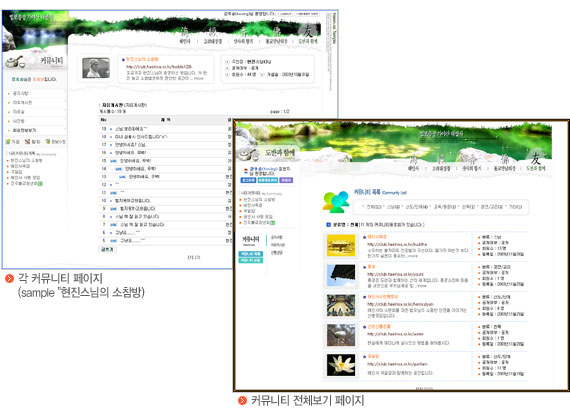
Task: Open the temple roof eave thumbnail
Action: coord(341,275)
